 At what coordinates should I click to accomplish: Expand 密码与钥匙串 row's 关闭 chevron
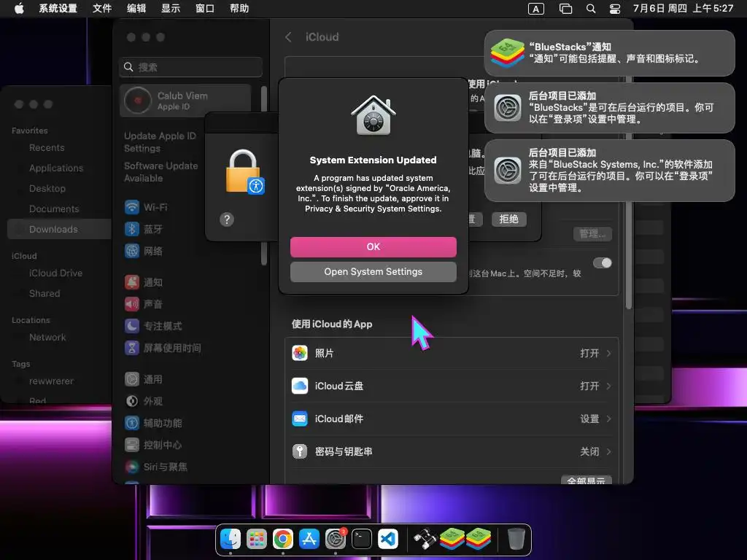point(609,451)
